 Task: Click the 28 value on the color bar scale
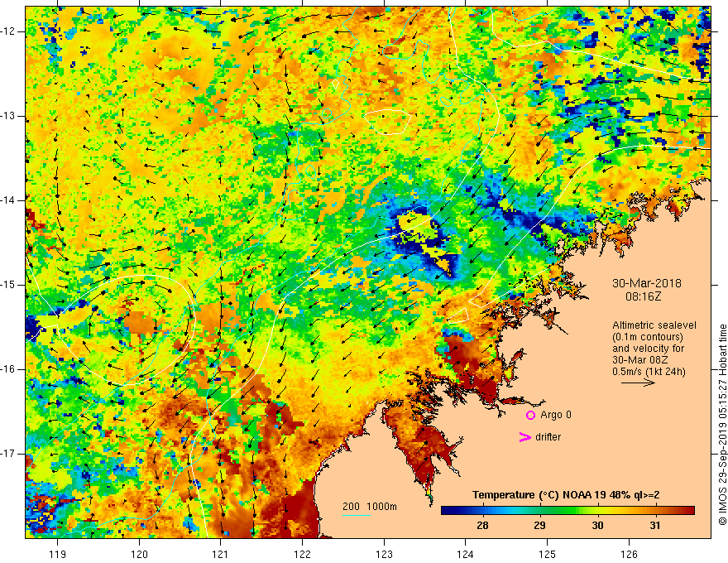482,526
